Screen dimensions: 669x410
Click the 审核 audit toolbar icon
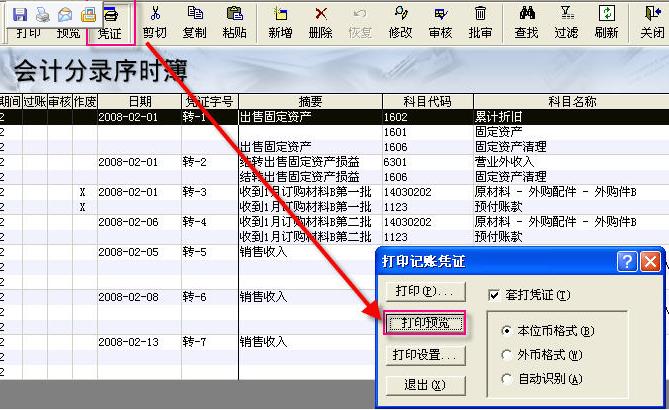click(x=440, y=23)
